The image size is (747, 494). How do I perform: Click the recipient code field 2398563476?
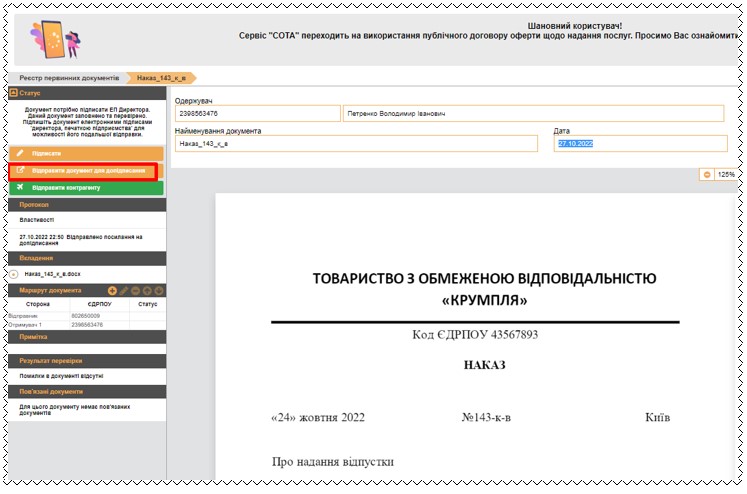258,113
